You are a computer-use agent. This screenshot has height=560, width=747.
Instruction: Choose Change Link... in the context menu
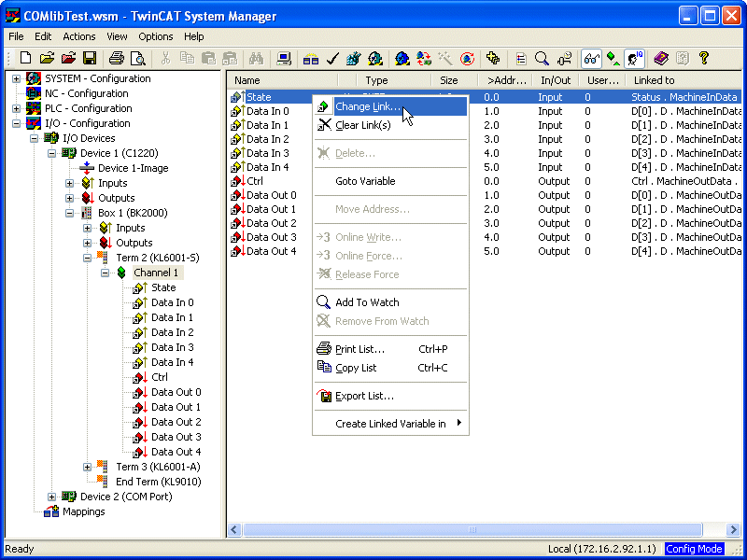coord(390,106)
